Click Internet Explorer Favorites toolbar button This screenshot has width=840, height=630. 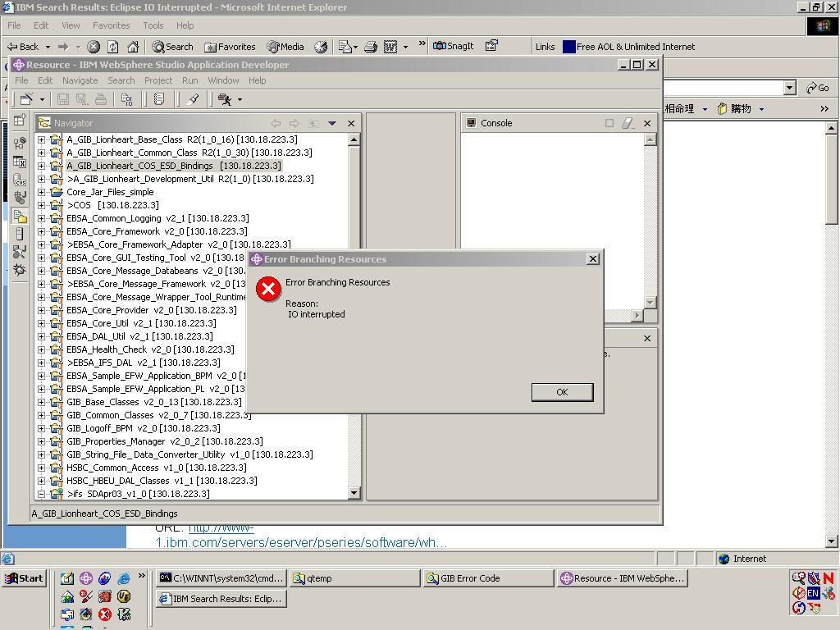(x=230, y=47)
